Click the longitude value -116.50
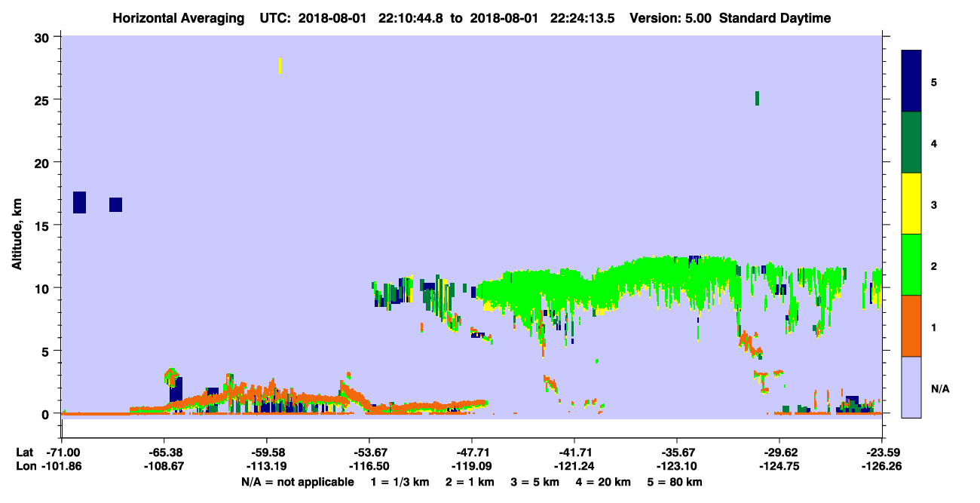This screenshot has width=980, height=503. [369, 466]
